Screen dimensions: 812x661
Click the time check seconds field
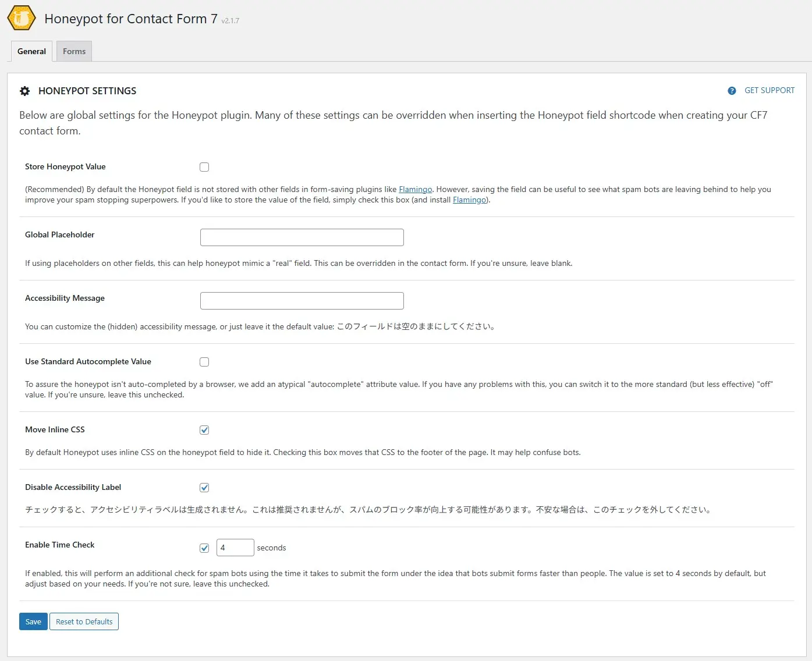click(x=235, y=548)
